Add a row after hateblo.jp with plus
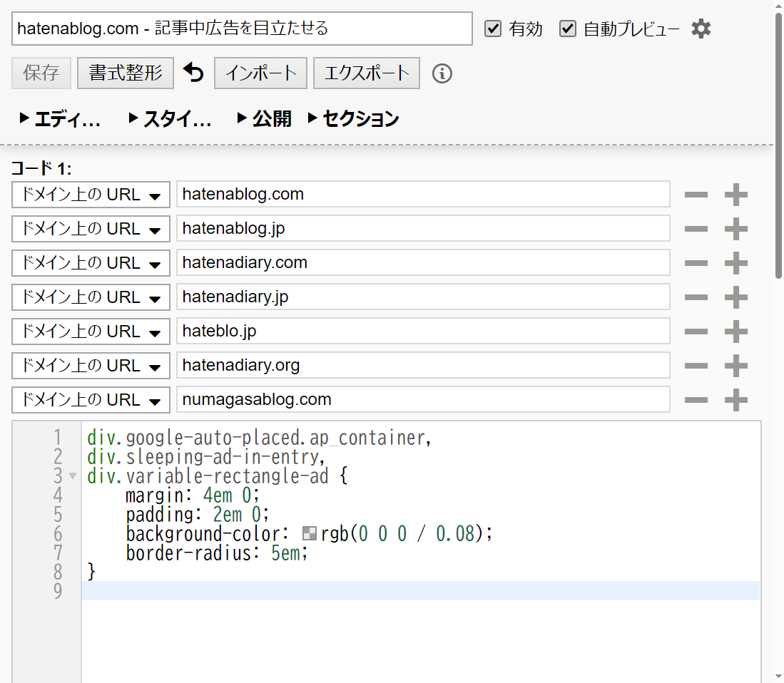This screenshot has width=784, height=683. tap(736, 332)
